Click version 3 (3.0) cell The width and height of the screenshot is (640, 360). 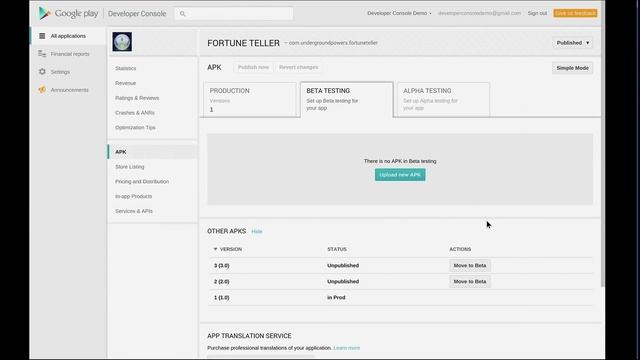tap(222, 265)
